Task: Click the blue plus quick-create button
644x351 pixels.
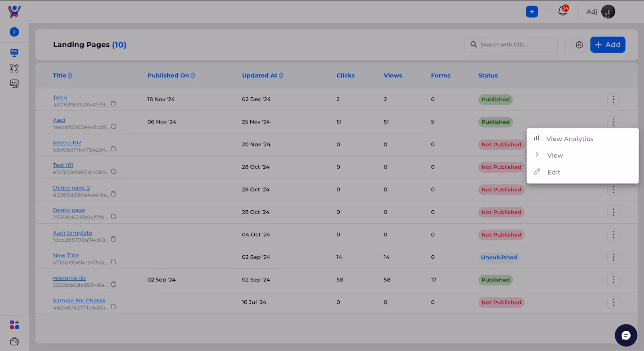Action: (532, 12)
